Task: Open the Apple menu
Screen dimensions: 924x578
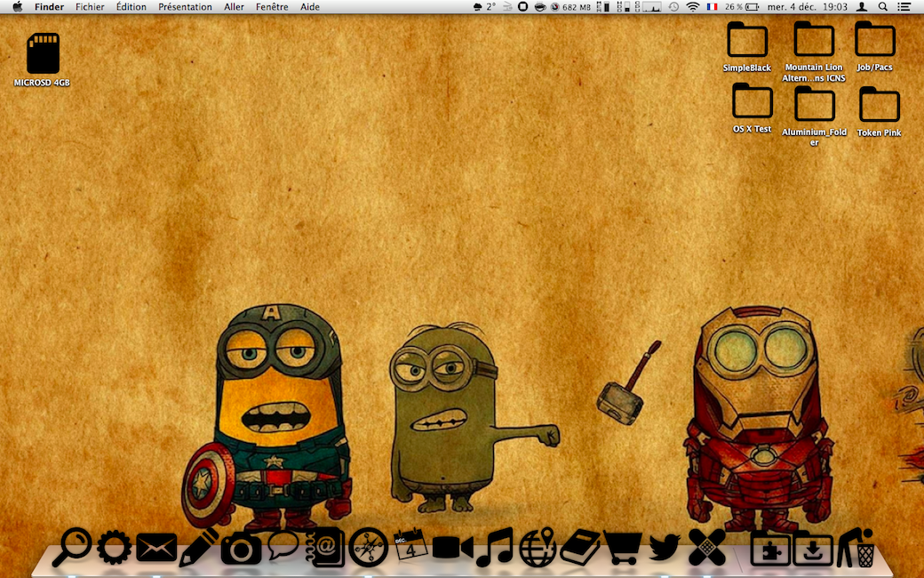Action: tap(18, 6)
